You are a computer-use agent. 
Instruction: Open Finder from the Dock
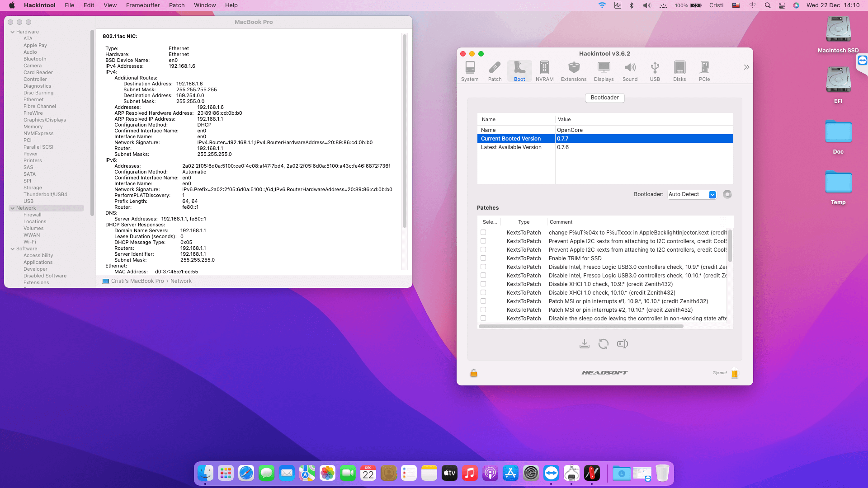coord(206,473)
